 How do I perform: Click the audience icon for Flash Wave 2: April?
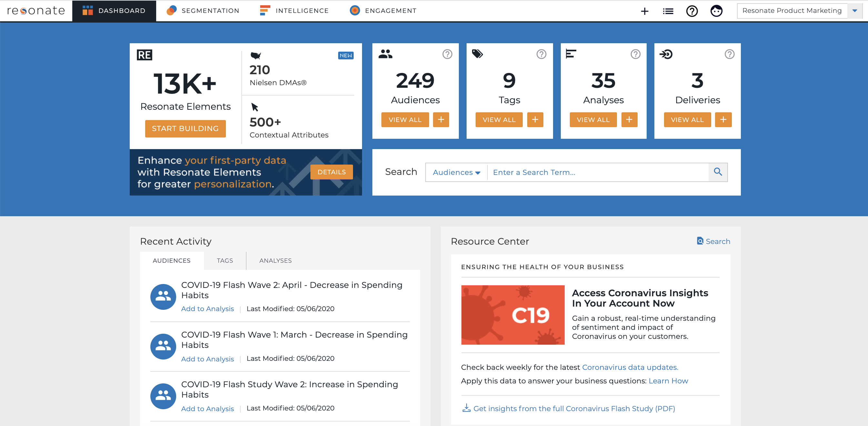click(163, 297)
